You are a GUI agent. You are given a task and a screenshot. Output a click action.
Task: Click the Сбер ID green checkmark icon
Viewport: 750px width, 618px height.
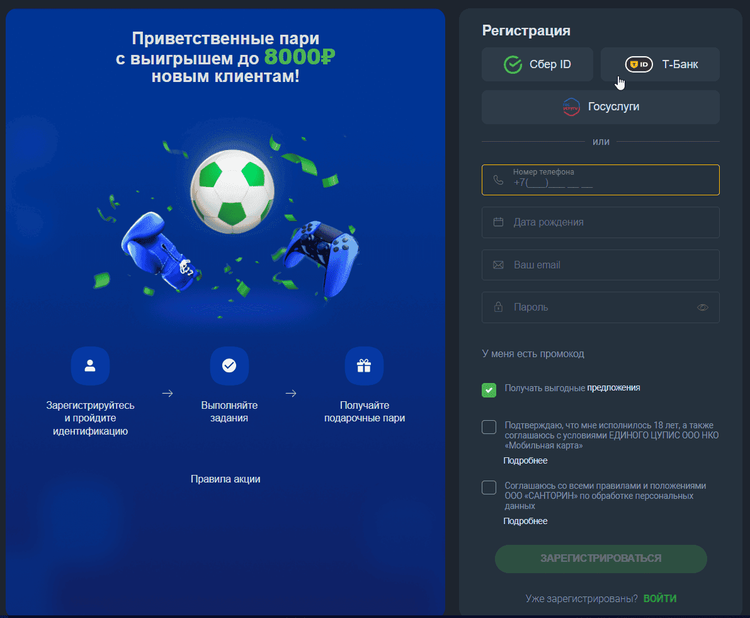(x=513, y=65)
